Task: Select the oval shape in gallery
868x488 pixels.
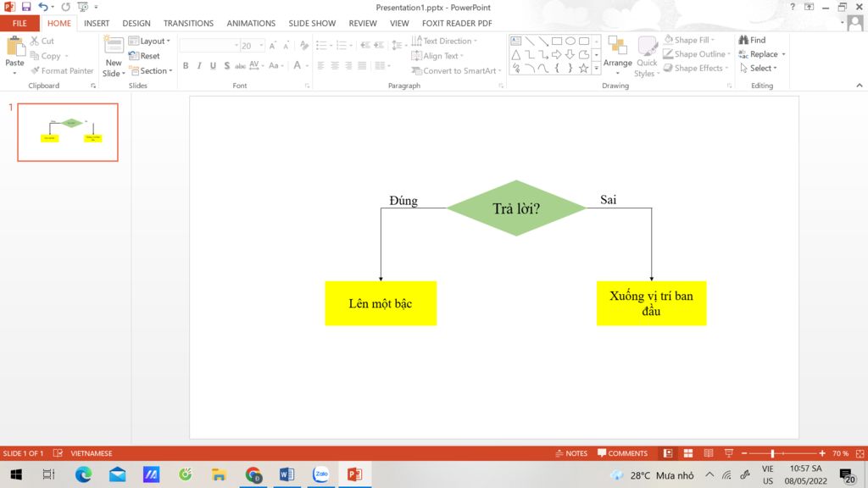Action: 570,41
